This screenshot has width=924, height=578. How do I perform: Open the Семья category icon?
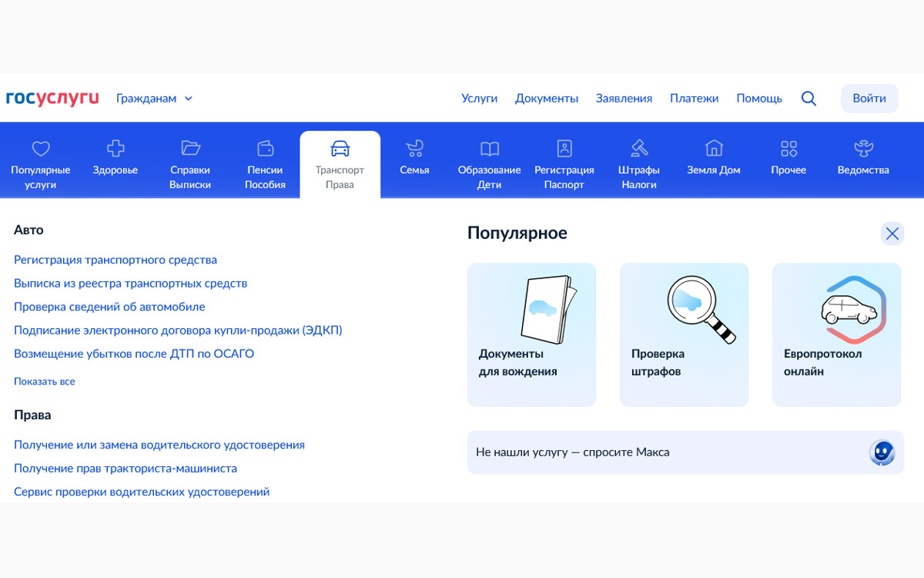[x=414, y=148]
